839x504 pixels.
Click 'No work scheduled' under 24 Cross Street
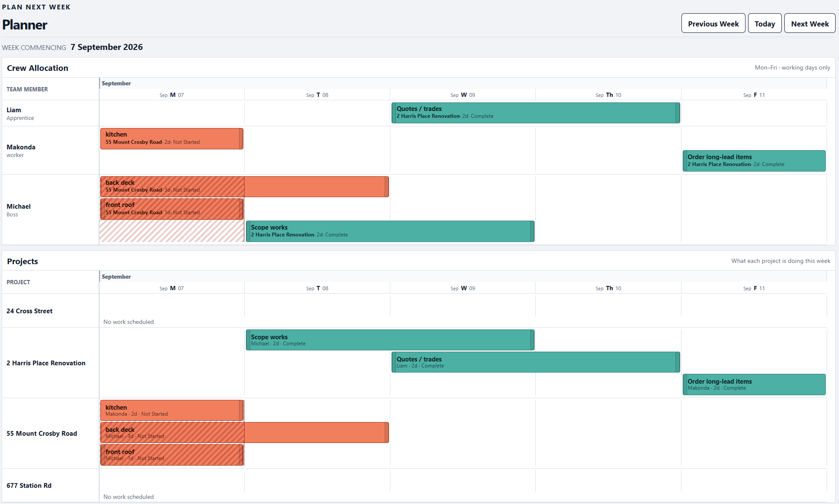129,322
